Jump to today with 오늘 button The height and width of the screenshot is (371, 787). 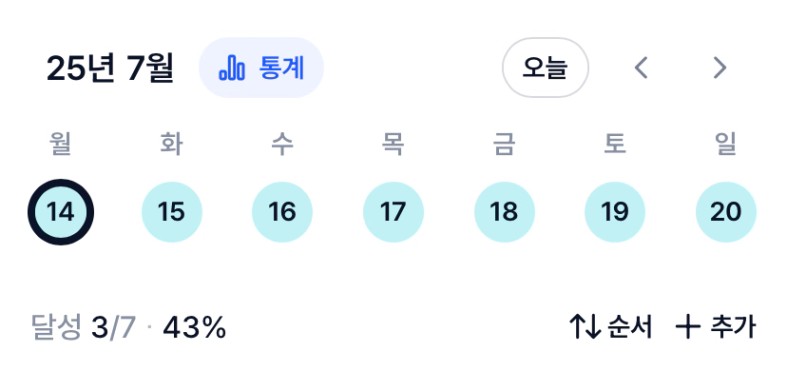(x=545, y=67)
